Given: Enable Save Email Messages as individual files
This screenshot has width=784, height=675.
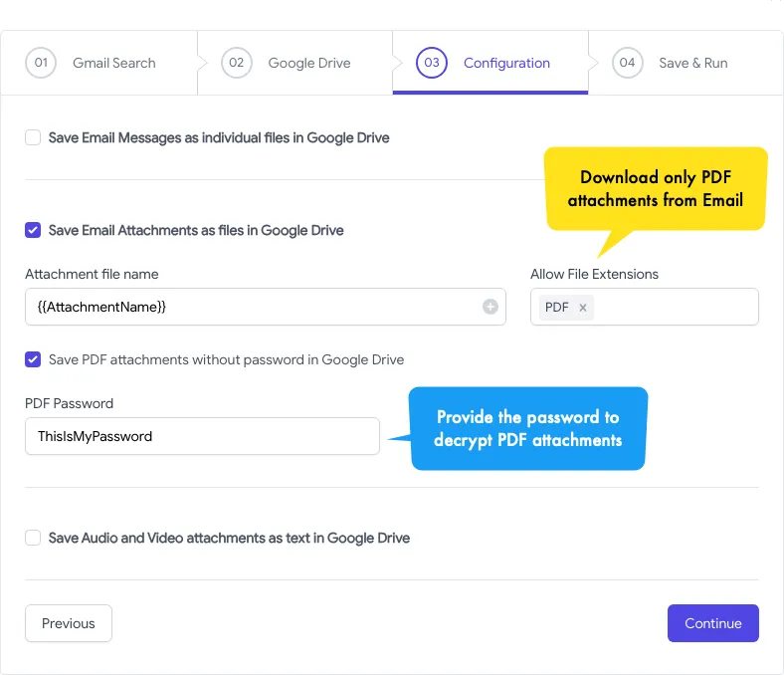Looking at the screenshot, I should click(x=33, y=137).
